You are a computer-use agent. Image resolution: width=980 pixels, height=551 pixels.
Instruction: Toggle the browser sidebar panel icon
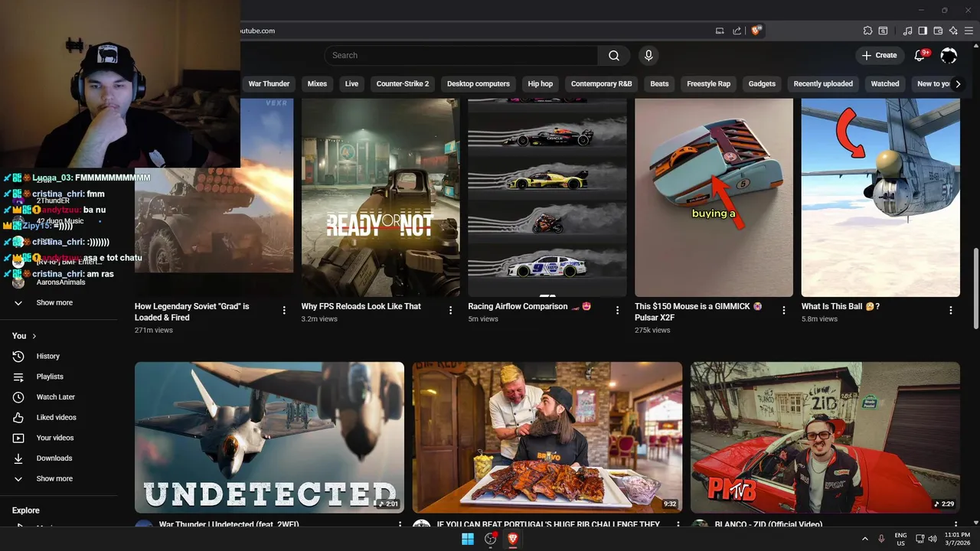(923, 31)
